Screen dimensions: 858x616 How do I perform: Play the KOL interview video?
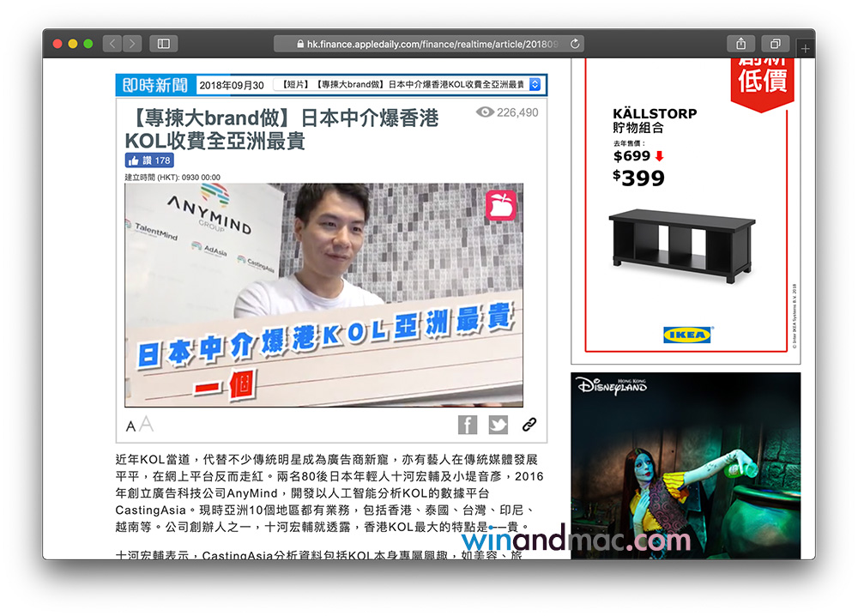323,294
